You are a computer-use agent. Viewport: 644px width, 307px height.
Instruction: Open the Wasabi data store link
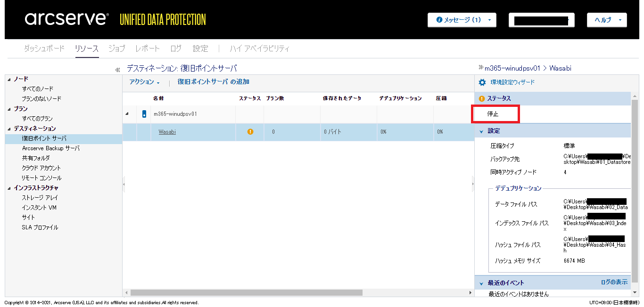tap(167, 132)
